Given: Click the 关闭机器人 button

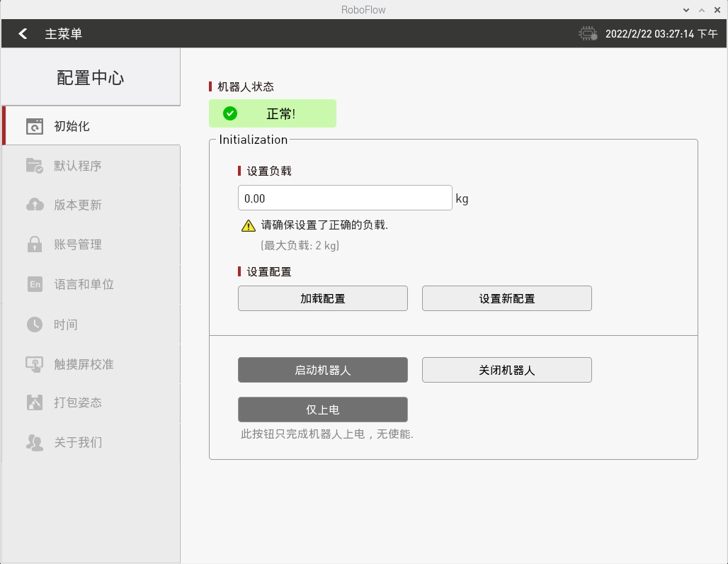Looking at the screenshot, I should [x=506, y=370].
